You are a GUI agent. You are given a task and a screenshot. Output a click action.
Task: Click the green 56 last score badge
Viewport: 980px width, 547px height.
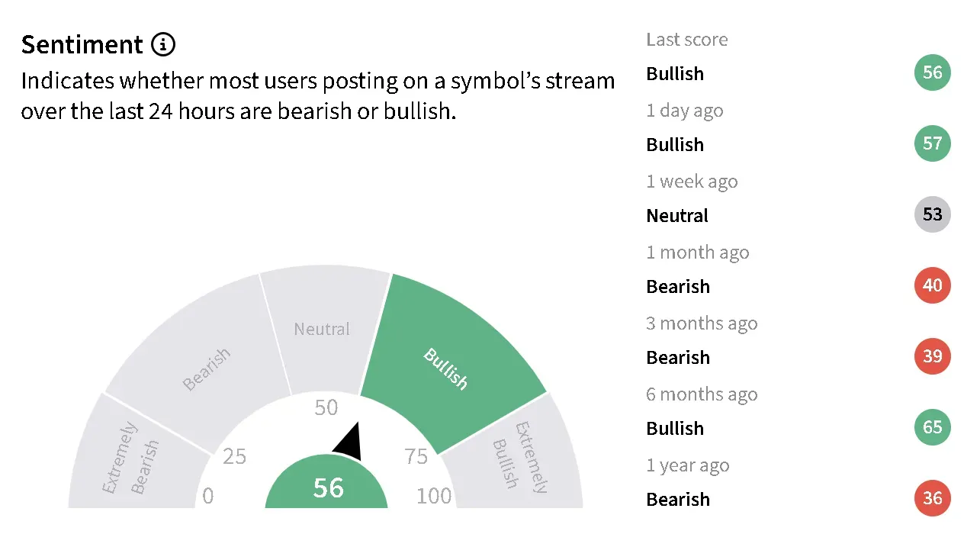click(x=932, y=72)
